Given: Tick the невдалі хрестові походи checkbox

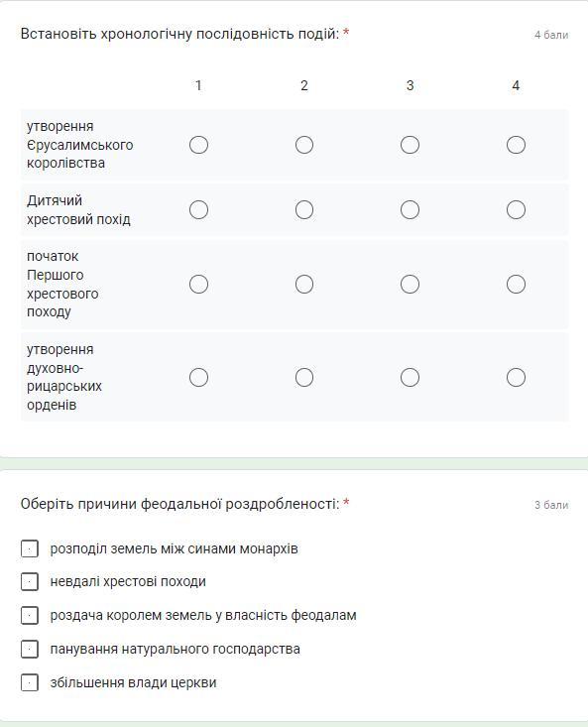Looking at the screenshot, I should 30,581.
